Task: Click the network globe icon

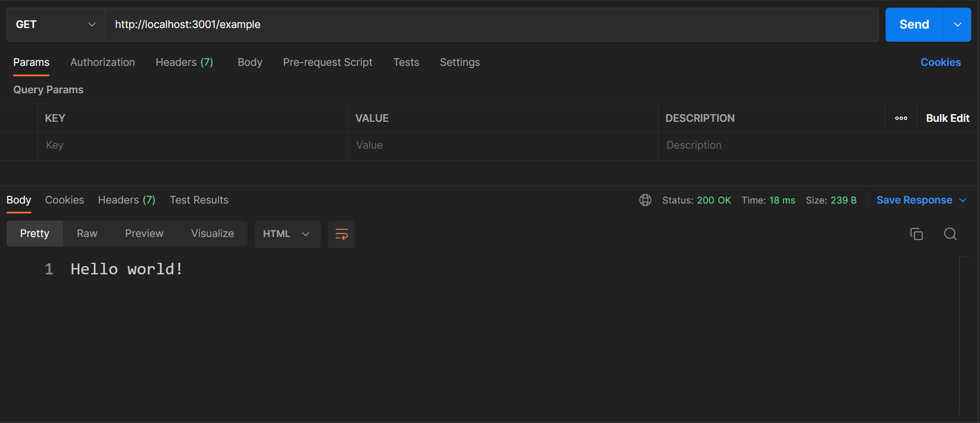Action: click(x=645, y=200)
